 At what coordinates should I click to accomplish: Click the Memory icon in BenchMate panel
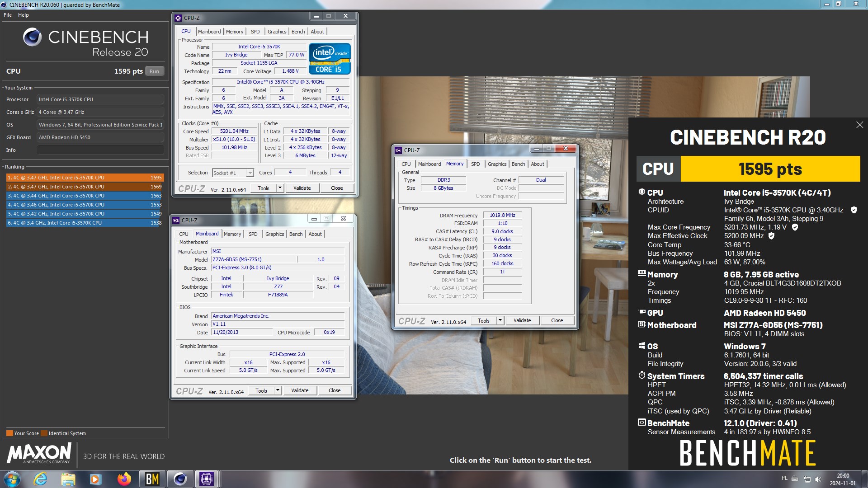(642, 273)
